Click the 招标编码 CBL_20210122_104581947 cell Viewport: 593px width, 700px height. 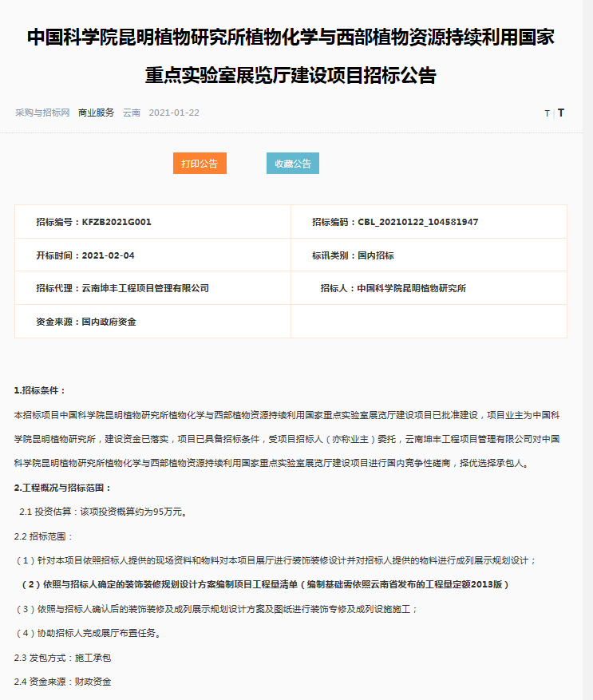point(395,222)
